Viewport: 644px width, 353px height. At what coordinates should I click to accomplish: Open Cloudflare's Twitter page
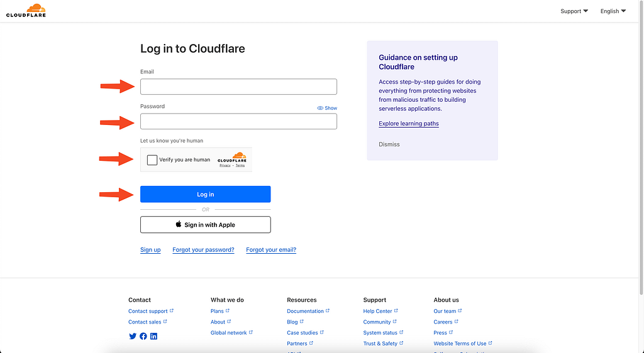(133, 336)
